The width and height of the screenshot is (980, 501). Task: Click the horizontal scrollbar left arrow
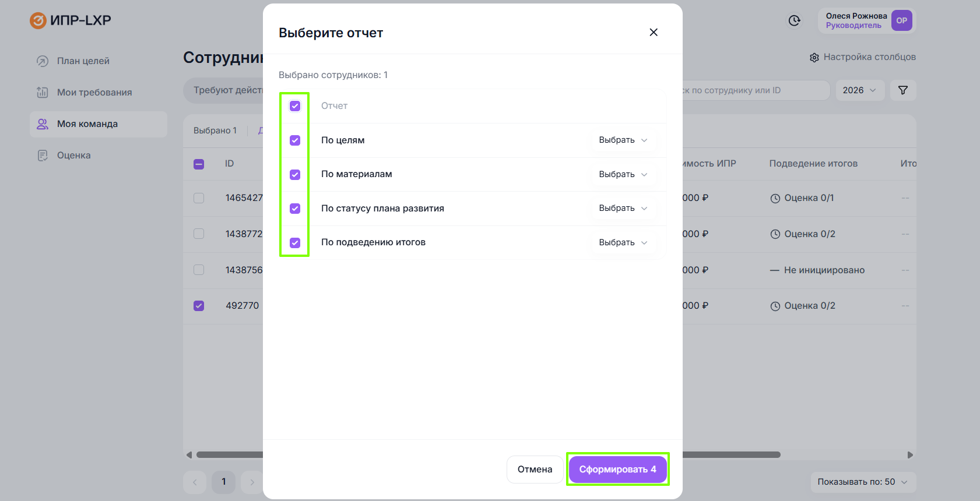[x=189, y=455]
